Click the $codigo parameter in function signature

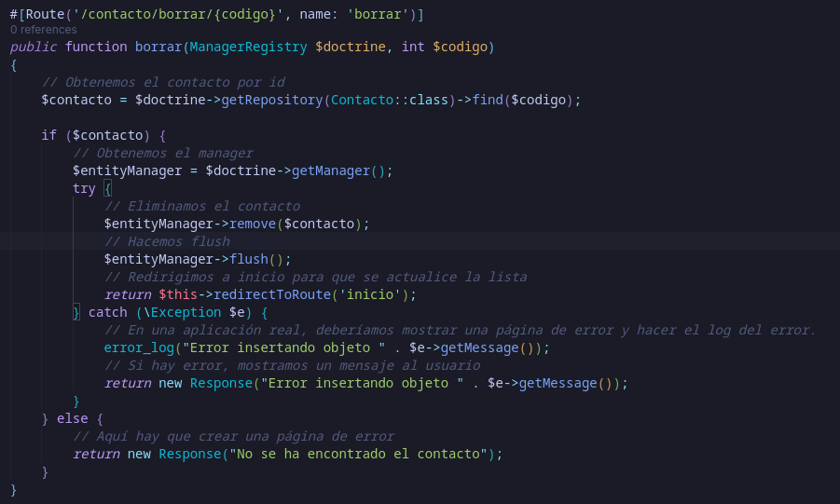(x=461, y=47)
